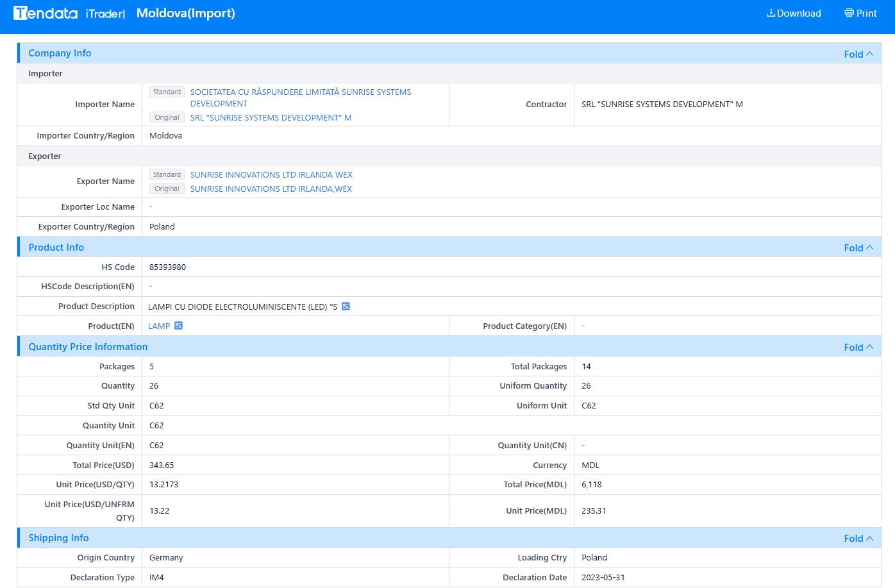
Task: Print this trade record page
Action: (x=860, y=13)
